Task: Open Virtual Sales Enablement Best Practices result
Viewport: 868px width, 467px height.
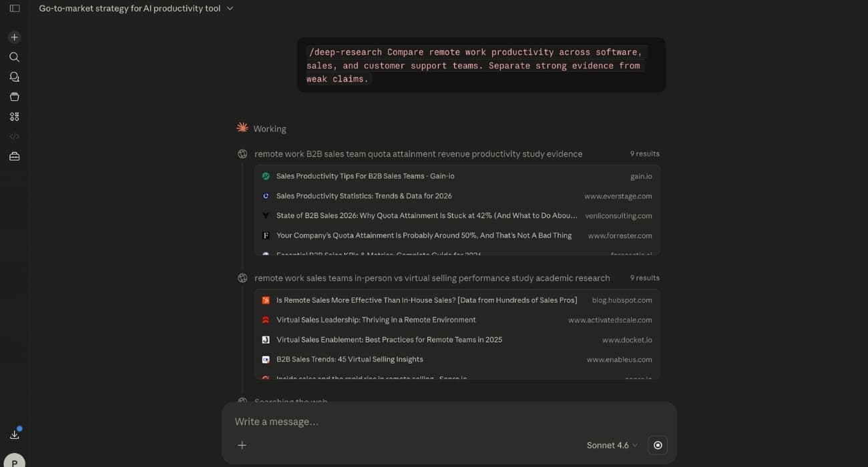Action: coord(389,340)
